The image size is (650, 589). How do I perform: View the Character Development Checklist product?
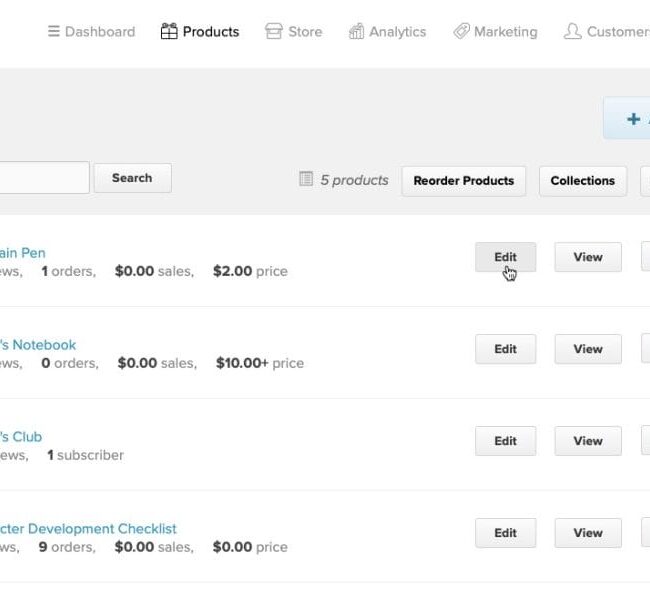588,533
